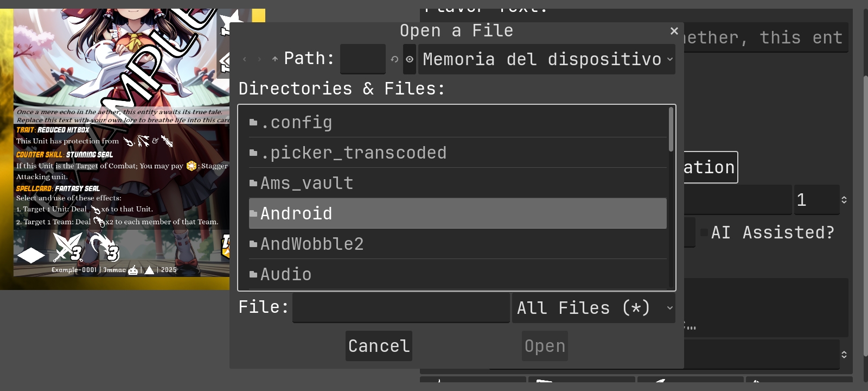Expand the Memoria del dispositivo dropdown

[x=547, y=59]
